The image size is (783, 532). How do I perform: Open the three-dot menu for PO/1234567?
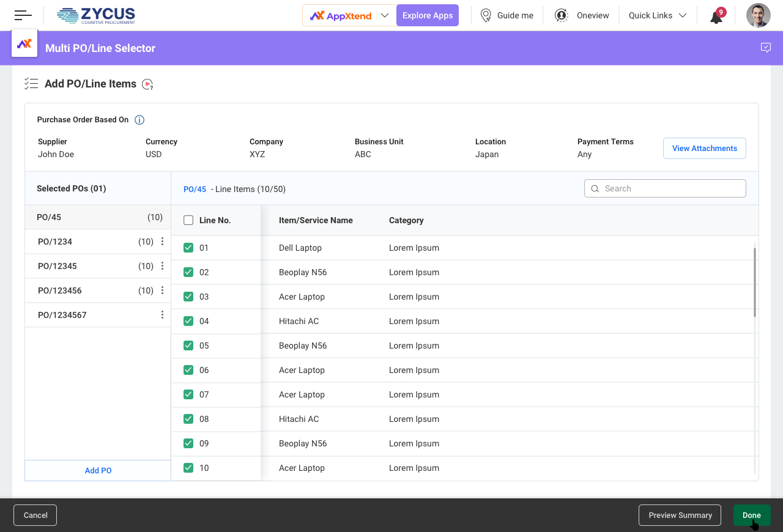click(162, 315)
